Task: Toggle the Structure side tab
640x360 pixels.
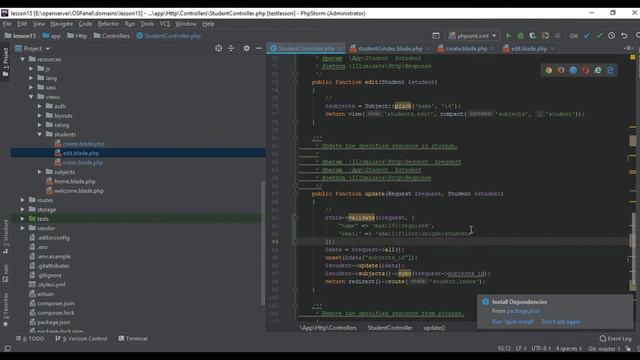Action: 5,237
